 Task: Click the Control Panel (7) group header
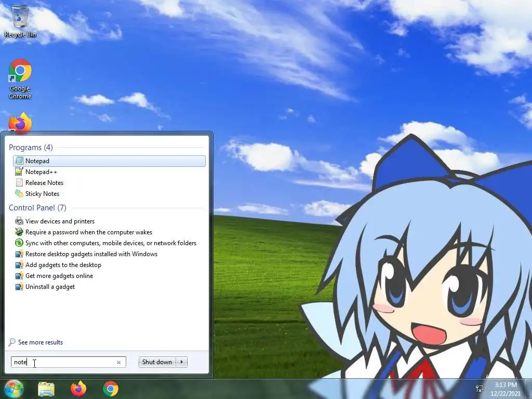pyautogui.click(x=37, y=208)
